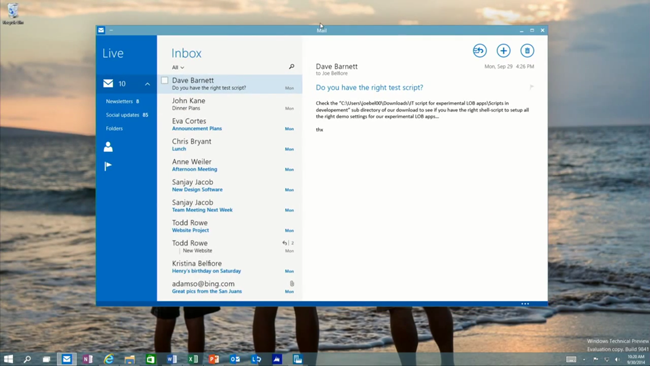The width and height of the screenshot is (650, 366).
Task: Open the clock and date in the taskbar
Action: coord(636,359)
